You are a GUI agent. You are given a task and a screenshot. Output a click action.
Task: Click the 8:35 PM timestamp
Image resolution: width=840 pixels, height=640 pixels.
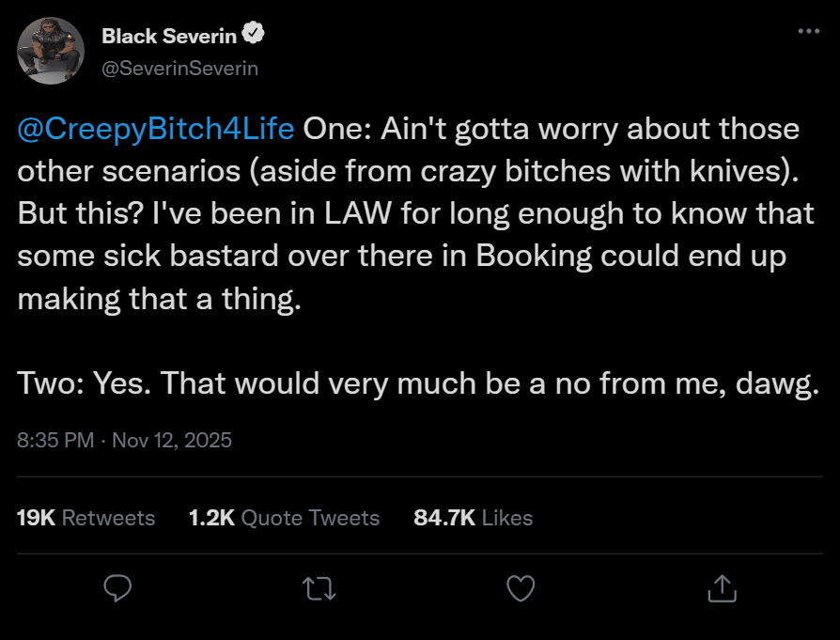pos(55,440)
